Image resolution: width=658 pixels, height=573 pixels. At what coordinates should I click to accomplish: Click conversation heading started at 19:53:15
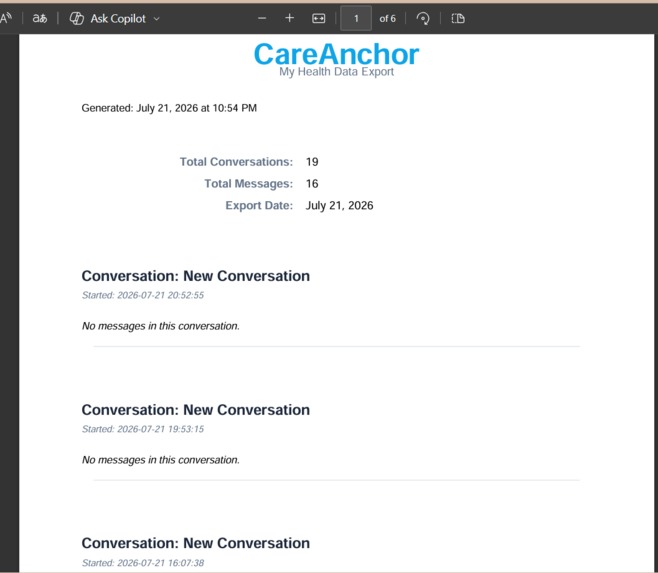point(196,410)
